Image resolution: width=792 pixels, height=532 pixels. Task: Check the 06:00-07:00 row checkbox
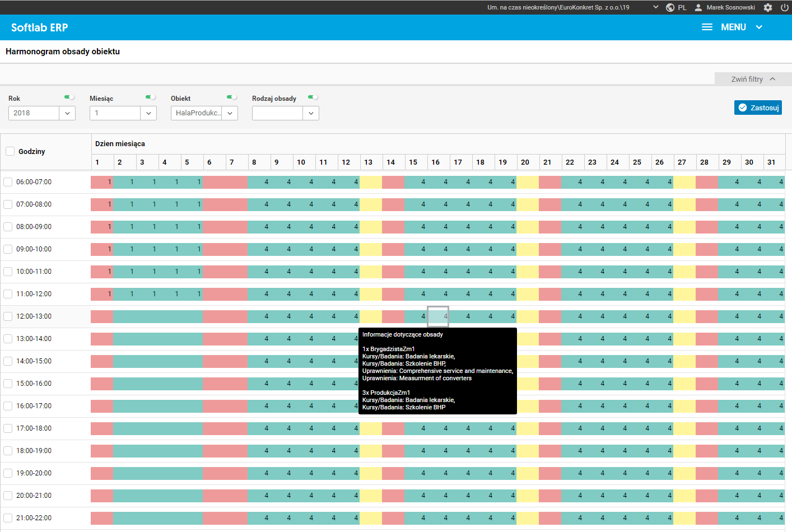click(8, 182)
